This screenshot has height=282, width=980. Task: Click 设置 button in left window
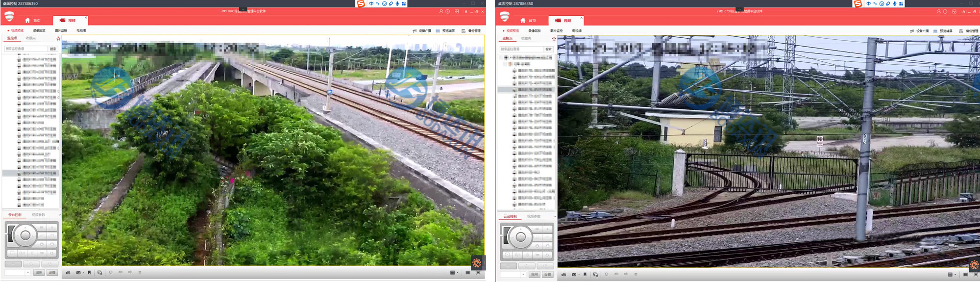(x=52, y=272)
